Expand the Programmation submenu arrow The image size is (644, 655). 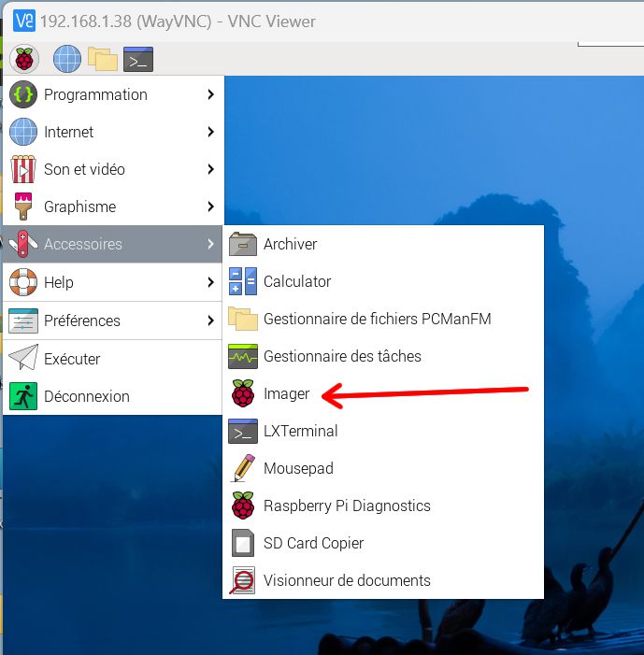pyautogui.click(x=210, y=94)
